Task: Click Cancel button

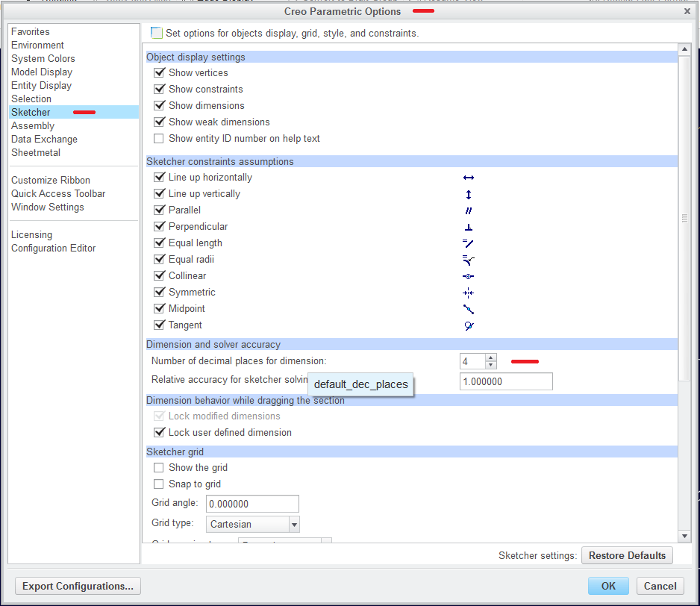Action: pos(660,587)
